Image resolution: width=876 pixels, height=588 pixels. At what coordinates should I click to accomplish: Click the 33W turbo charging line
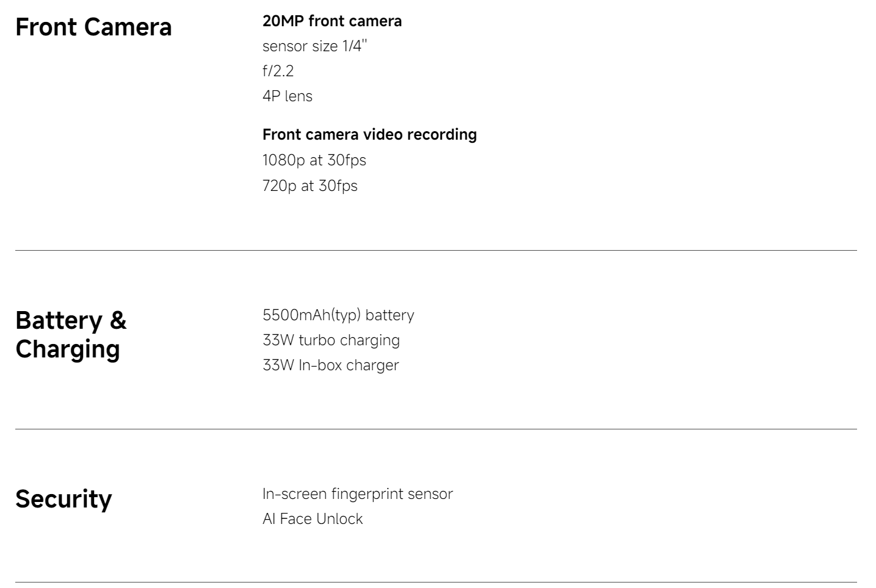coord(331,340)
